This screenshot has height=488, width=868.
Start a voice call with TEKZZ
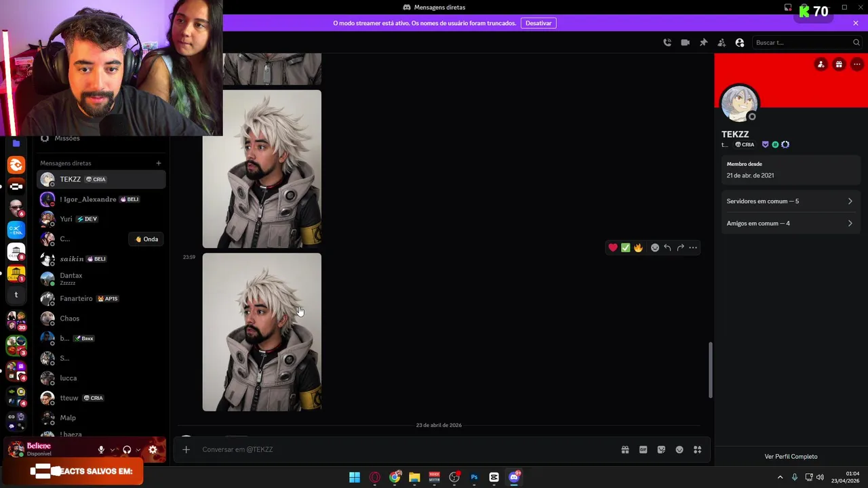click(x=667, y=43)
